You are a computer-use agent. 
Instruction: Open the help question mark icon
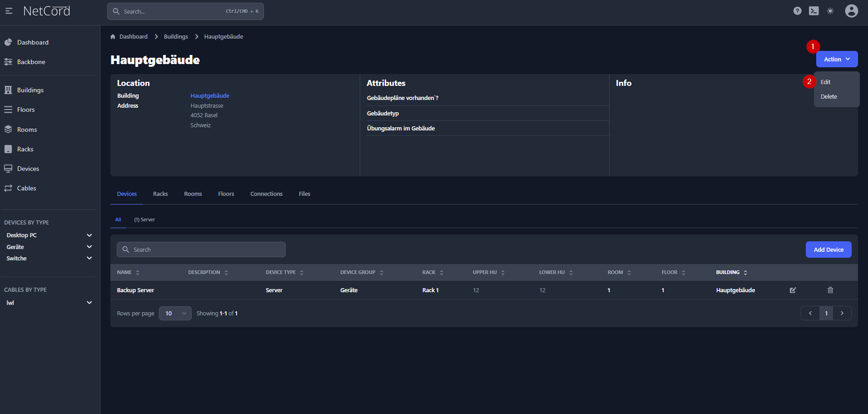tap(798, 11)
